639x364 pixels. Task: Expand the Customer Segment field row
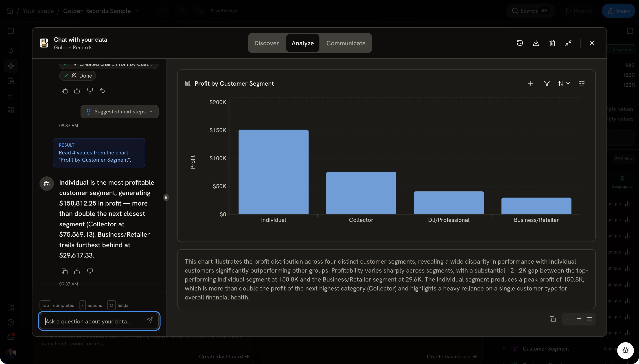tap(504, 349)
